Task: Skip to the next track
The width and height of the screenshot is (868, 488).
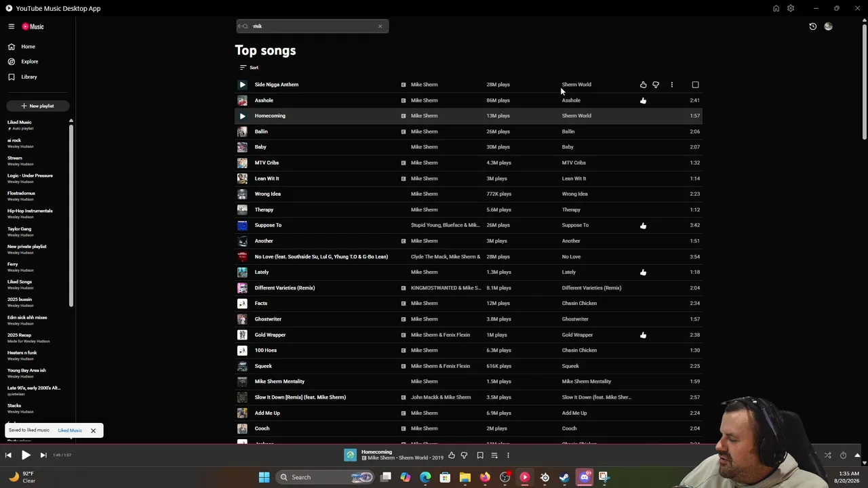Action: tap(43, 455)
